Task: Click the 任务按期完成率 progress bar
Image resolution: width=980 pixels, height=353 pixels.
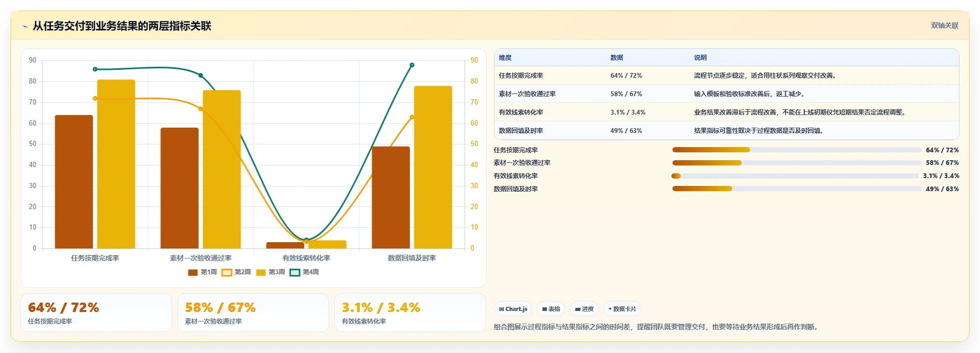Action: pyautogui.click(x=797, y=150)
